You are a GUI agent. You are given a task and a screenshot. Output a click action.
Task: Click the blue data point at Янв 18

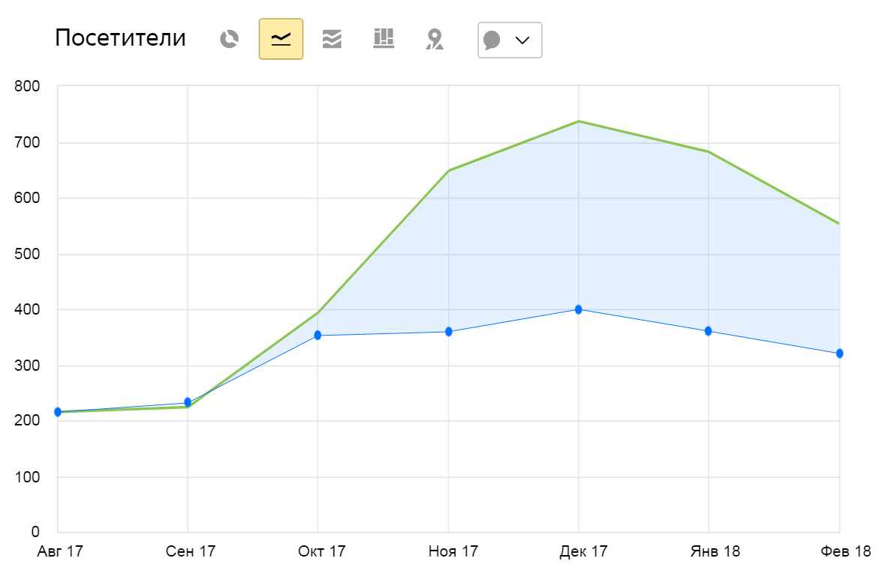(708, 331)
